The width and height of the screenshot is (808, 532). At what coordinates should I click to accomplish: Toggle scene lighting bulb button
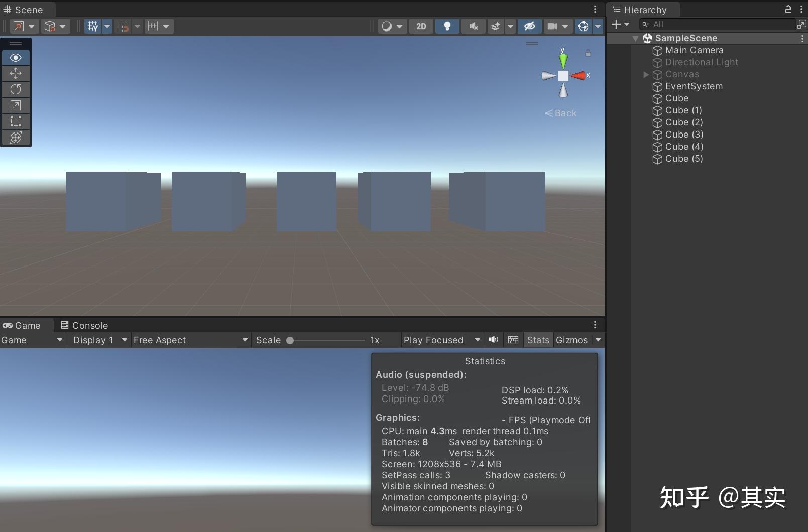(x=447, y=26)
